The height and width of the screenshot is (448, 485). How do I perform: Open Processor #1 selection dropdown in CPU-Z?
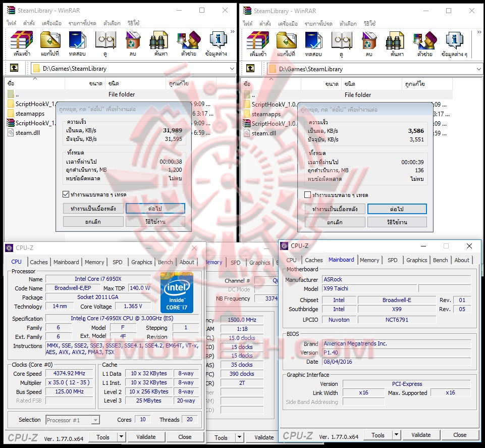pyautogui.click(x=96, y=420)
